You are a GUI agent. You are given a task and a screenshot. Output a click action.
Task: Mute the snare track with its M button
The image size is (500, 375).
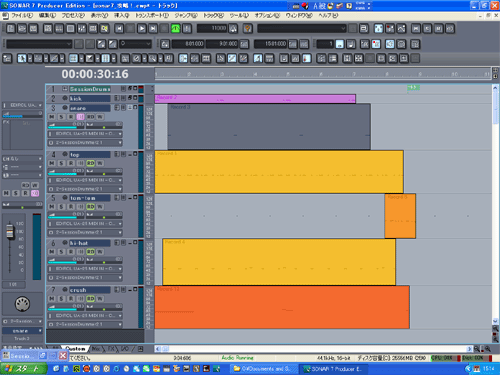pos(52,117)
